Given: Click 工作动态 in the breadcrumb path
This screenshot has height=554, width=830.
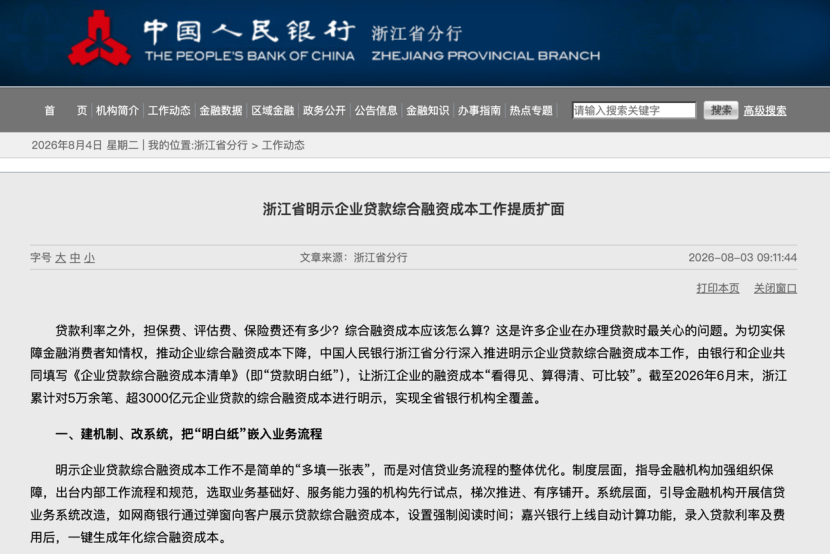Looking at the screenshot, I should click(283, 146).
